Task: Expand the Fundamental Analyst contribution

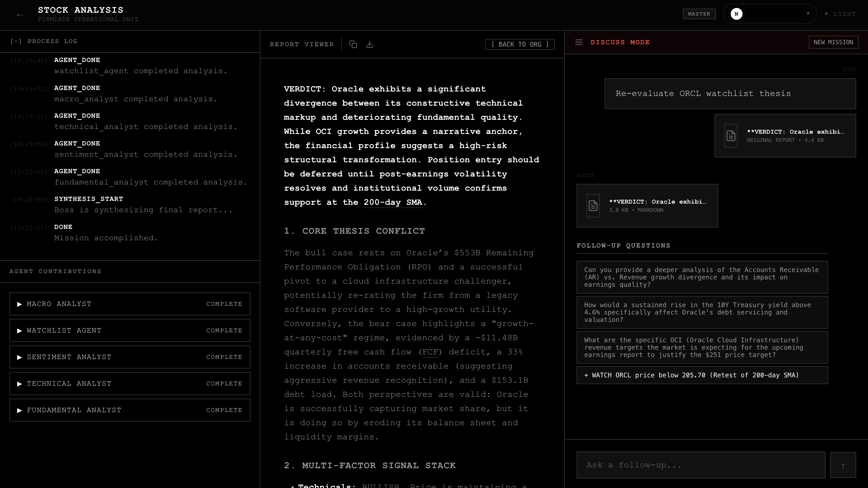Action: (130, 410)
